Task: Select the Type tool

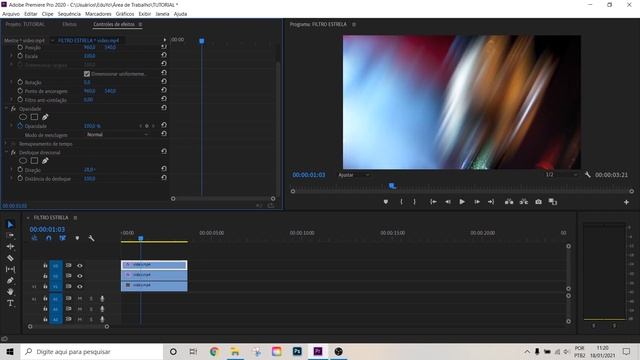Action: click(10, 303)
